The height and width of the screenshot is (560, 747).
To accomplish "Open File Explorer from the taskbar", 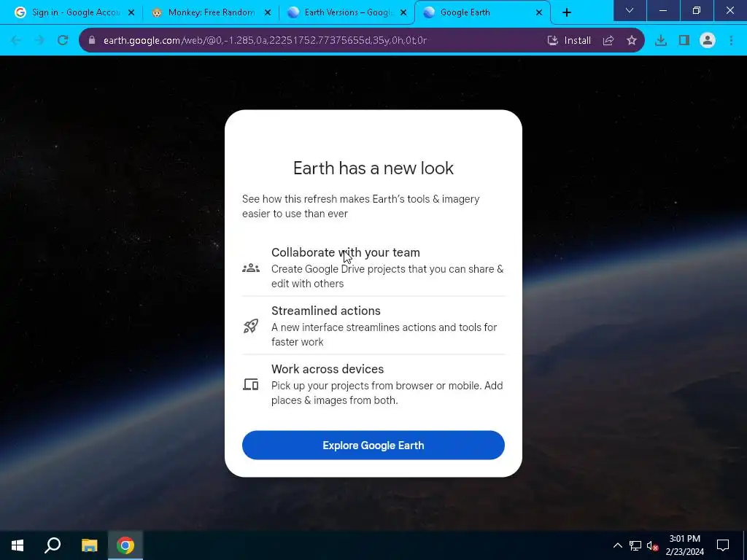I will [x=89, y=545].
